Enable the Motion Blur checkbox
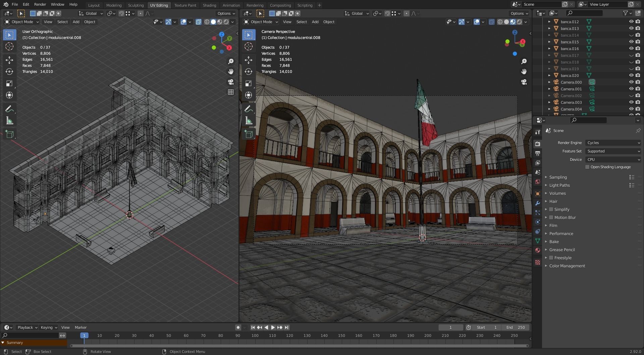The image size is (644, 355). [551, 217]
